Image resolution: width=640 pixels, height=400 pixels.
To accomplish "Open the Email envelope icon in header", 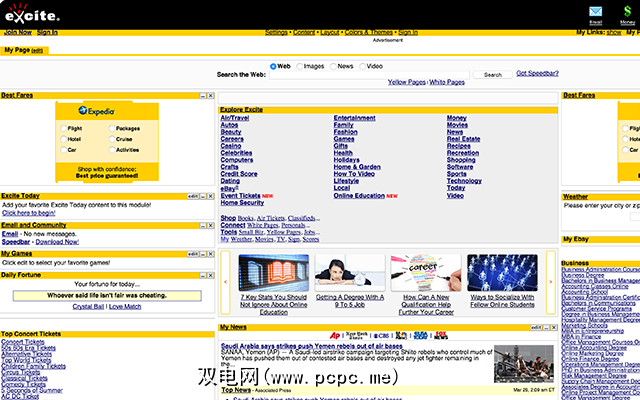I will pyautogui.click(x=596, y=11).
